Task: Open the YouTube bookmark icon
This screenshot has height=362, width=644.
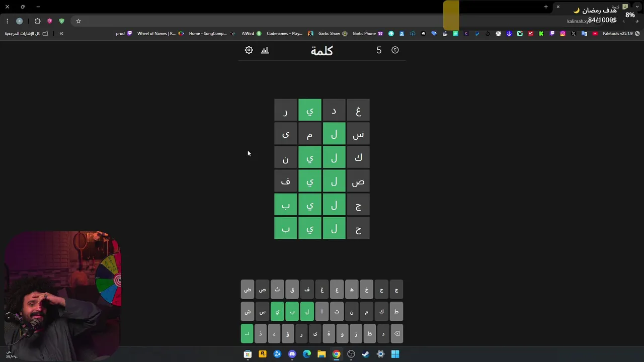Action: (x=595, y=34)
